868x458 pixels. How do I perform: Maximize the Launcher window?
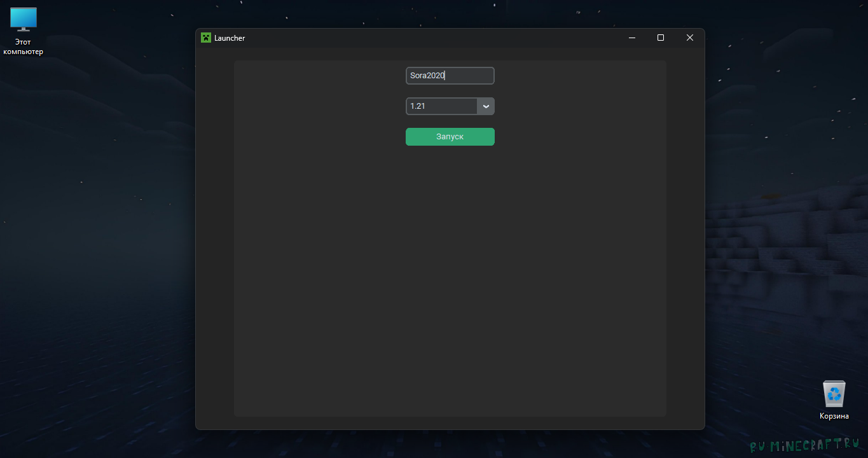pos(661,38)
